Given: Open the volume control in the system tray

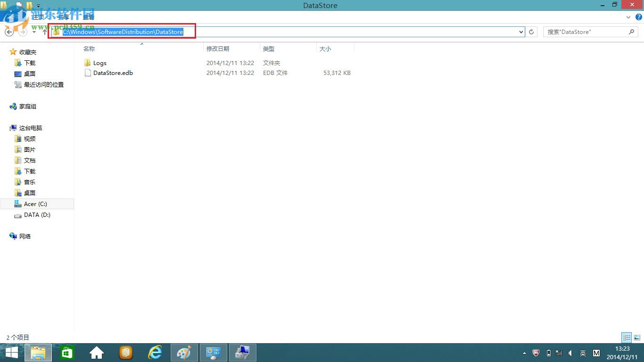Looking at the screenshot, I should pyautogui.click(x=570, y=353).
